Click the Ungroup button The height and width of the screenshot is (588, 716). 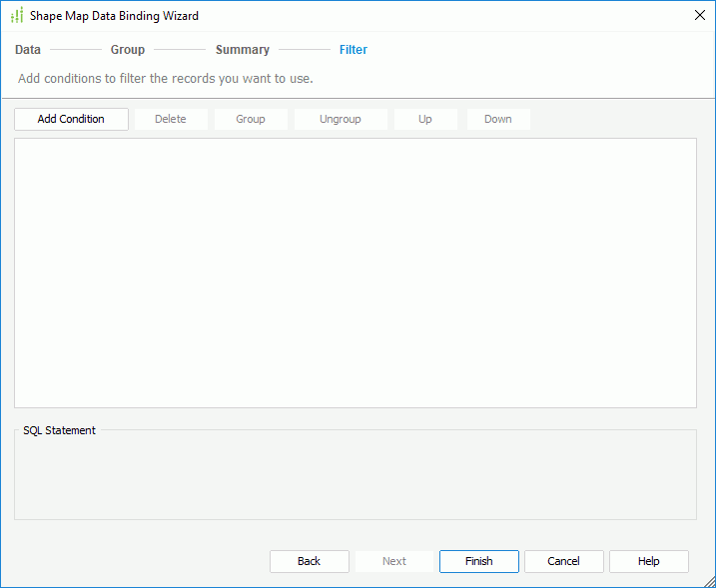tap(341, 119)
